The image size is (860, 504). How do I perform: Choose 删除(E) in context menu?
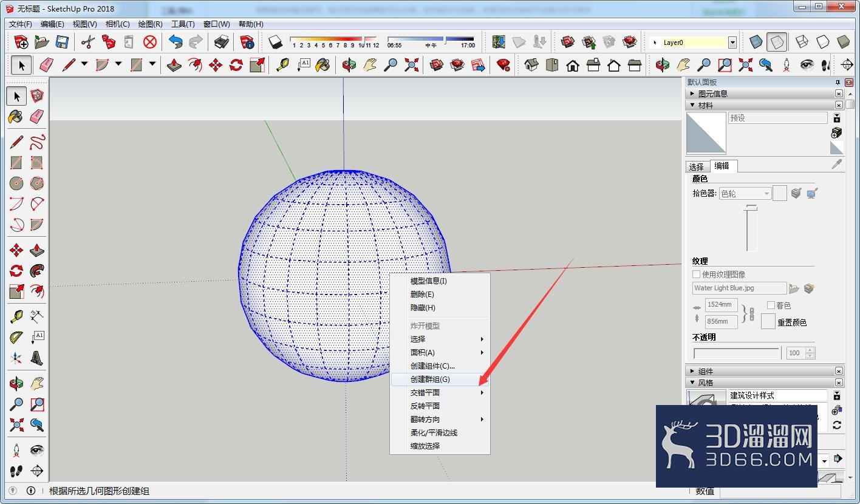click(440, 294)
